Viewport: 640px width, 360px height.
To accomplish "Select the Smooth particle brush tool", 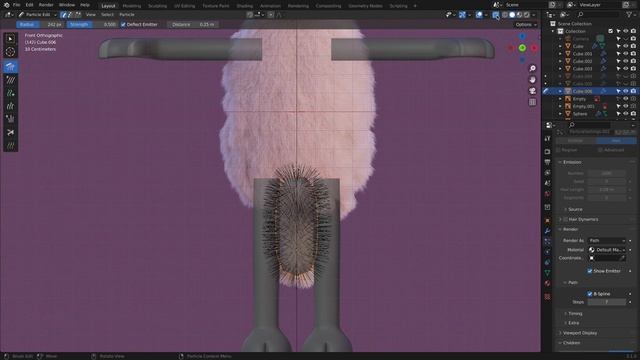I will (10, 80).
